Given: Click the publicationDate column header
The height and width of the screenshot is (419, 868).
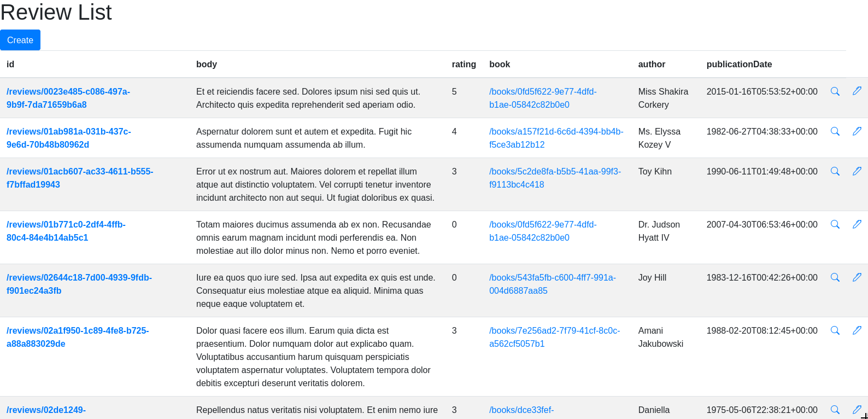Looking at the screenshot, I should point(739,64).
